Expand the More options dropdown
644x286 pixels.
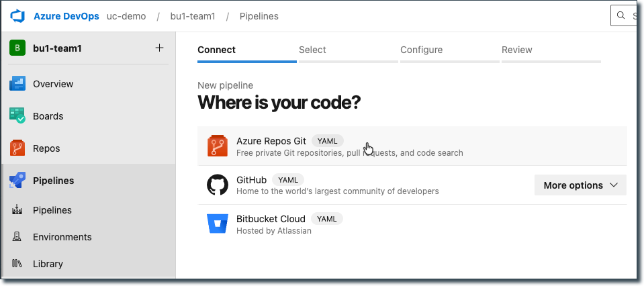(580, 185)
